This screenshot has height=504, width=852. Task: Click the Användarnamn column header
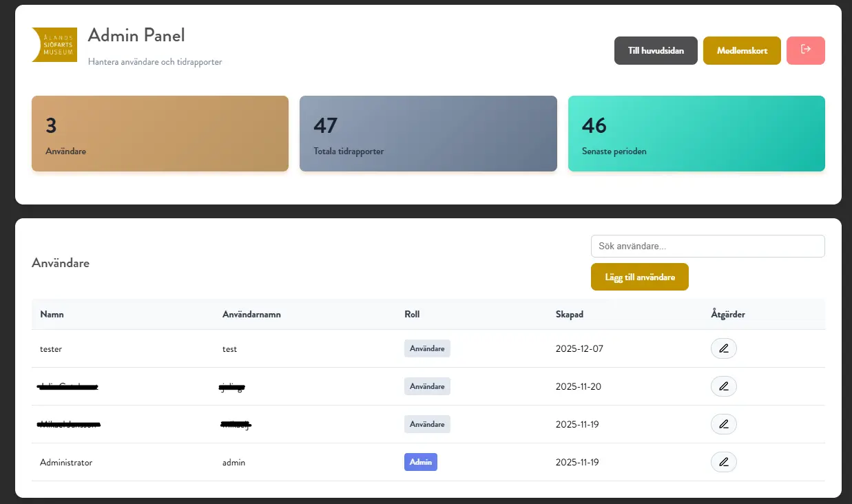point(251,314)
